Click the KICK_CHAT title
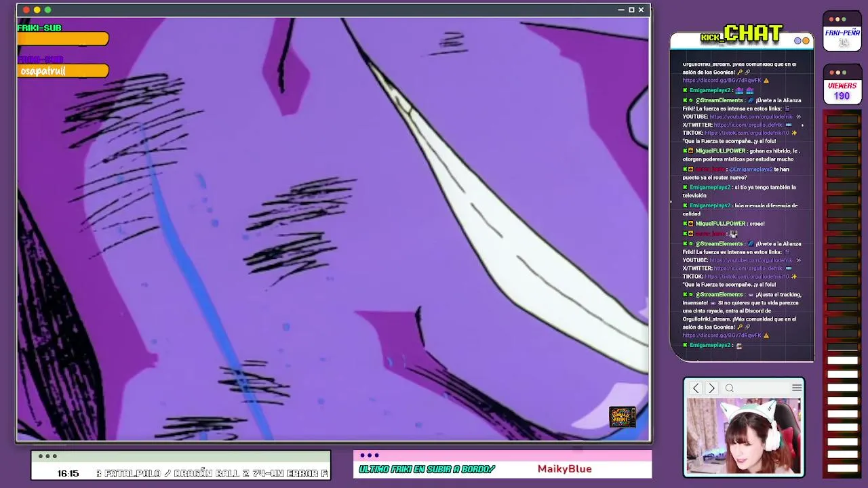868x488 pixels. (x=742, y=34)
